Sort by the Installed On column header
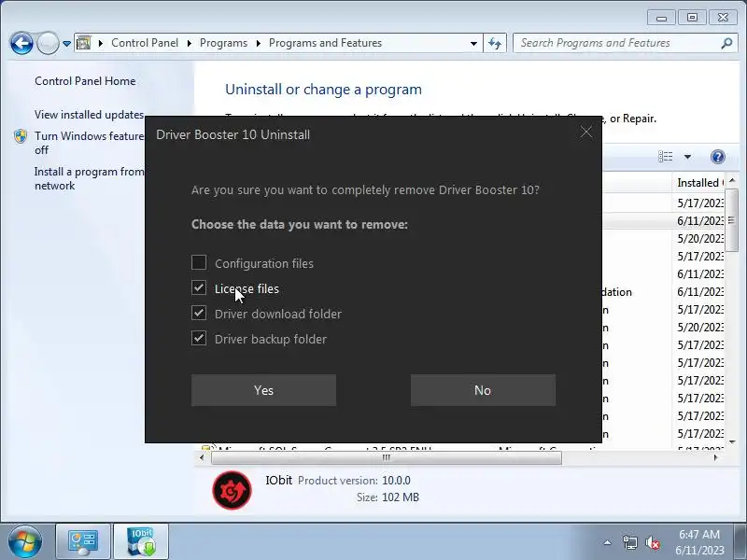The image size is (747, 560). [x=698, y=183]
